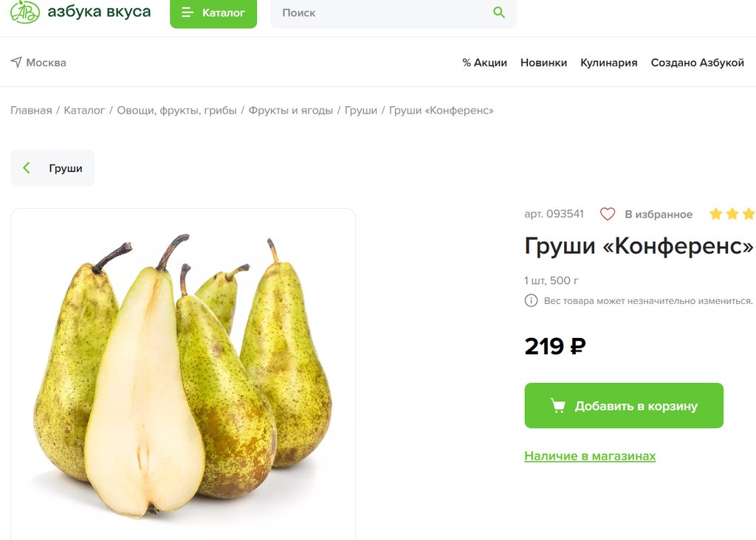Open the % Акции menu item
Image resolution: width=756 pixels, height=540 pixels.
[x=484, y=63]
